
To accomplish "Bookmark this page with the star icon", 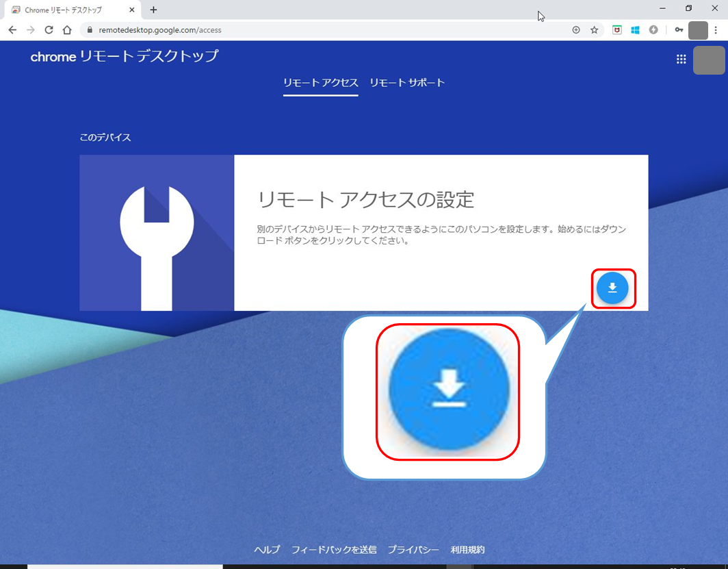I will [x=594, y=30].
